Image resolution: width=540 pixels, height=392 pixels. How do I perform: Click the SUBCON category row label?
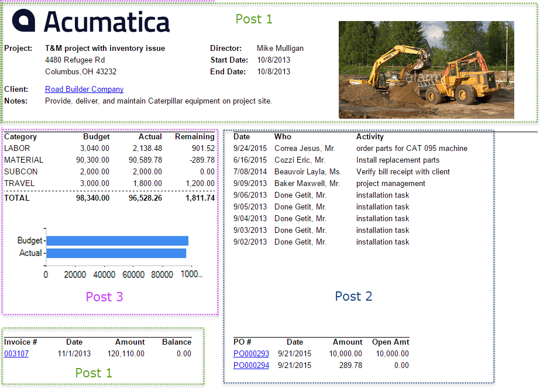21,171
